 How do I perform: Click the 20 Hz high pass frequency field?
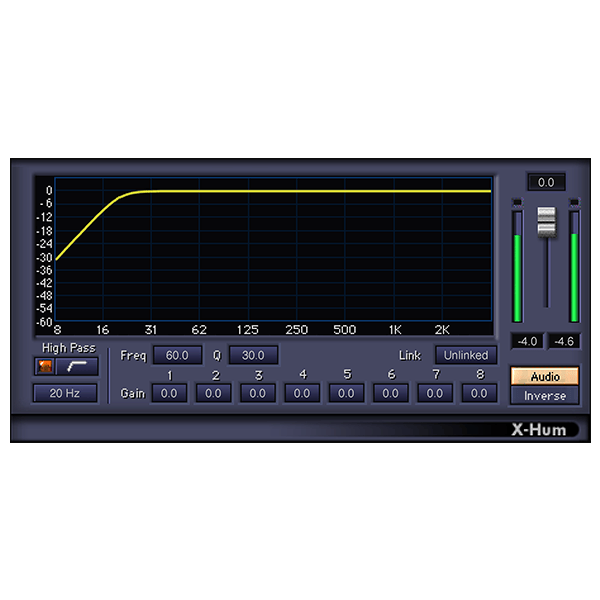coord(65,393)
